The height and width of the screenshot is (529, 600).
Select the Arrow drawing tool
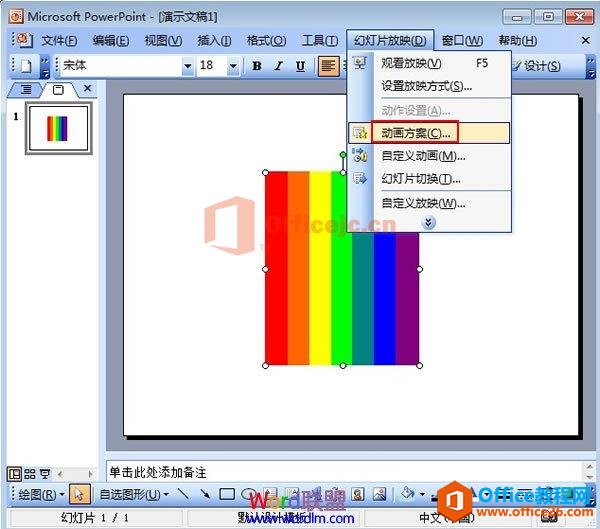(x=205, y=494)
